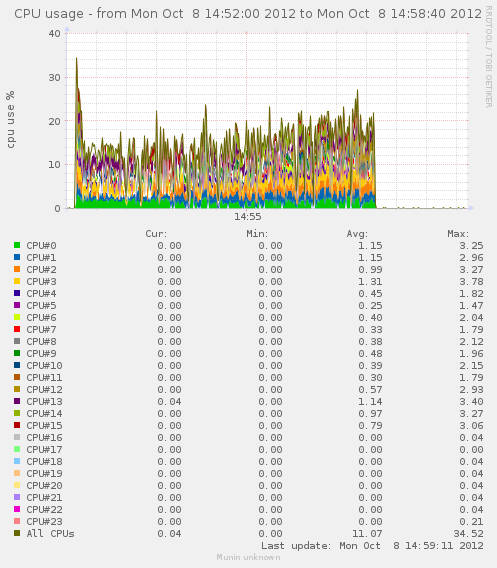Click the Max column header
497x568 pixels.
(458, 234)
